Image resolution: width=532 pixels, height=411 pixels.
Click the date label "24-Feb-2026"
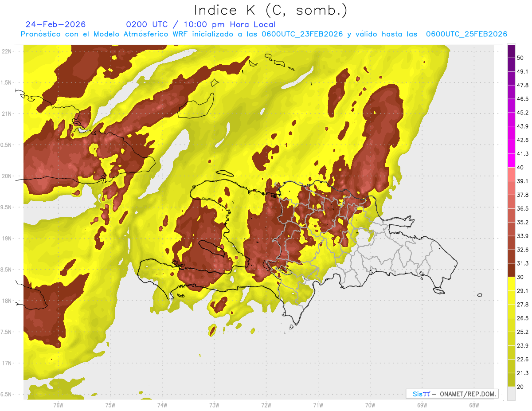pyautogui.click(x=56, y=24)
